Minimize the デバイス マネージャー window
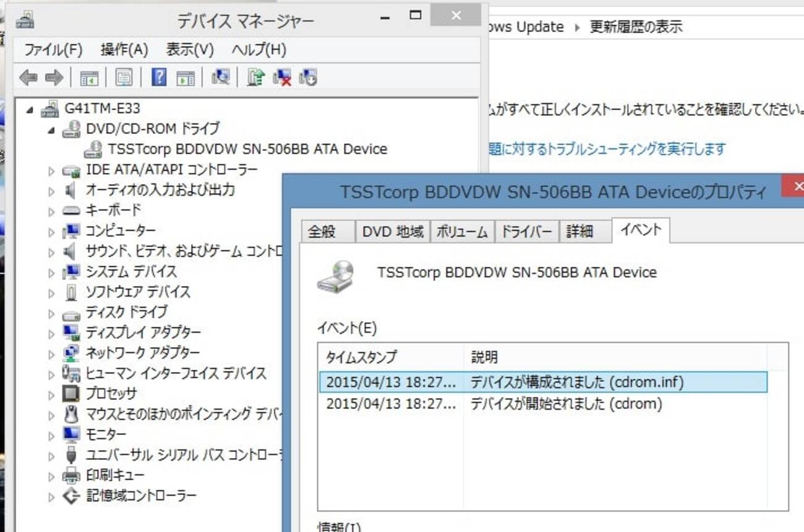804x532 pixels. [386, 17]
